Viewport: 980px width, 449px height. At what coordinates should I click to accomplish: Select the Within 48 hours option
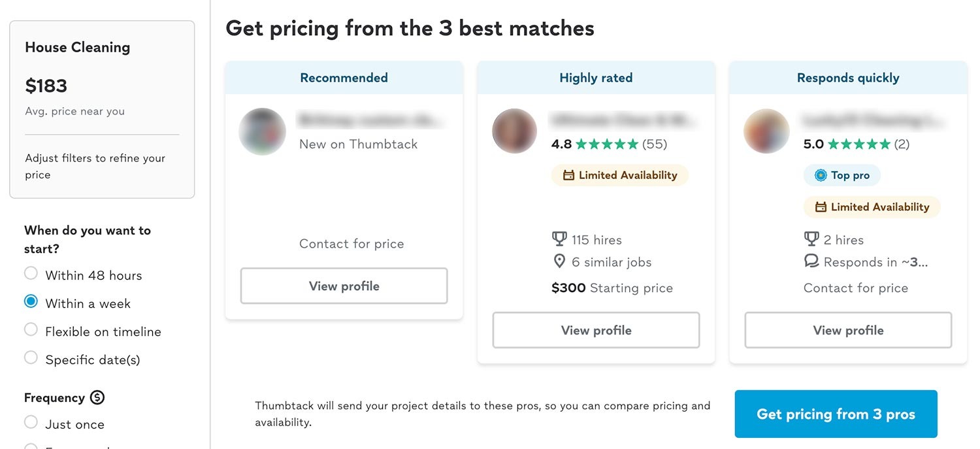click(x=31, y=273)
